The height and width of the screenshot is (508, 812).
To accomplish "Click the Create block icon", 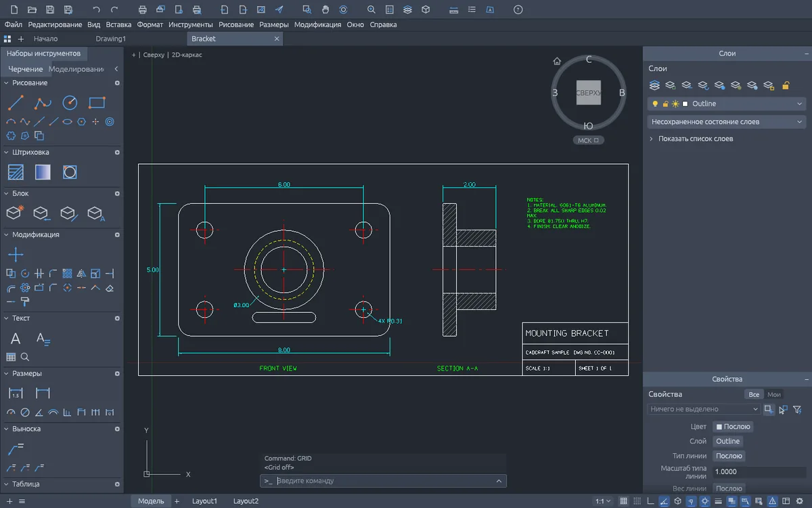I will (x=16, y=213).
